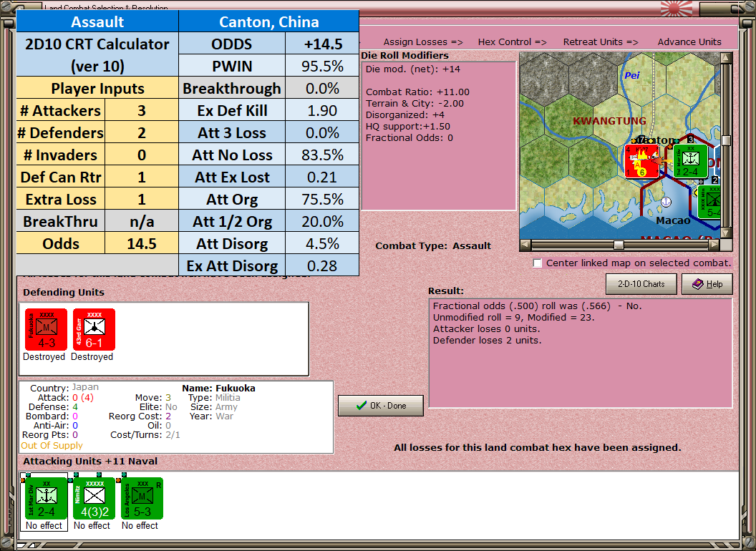
Task: Select the Nimitz HQ attacking unit counter
Action: pyautogui.click(x=94, y=499)
